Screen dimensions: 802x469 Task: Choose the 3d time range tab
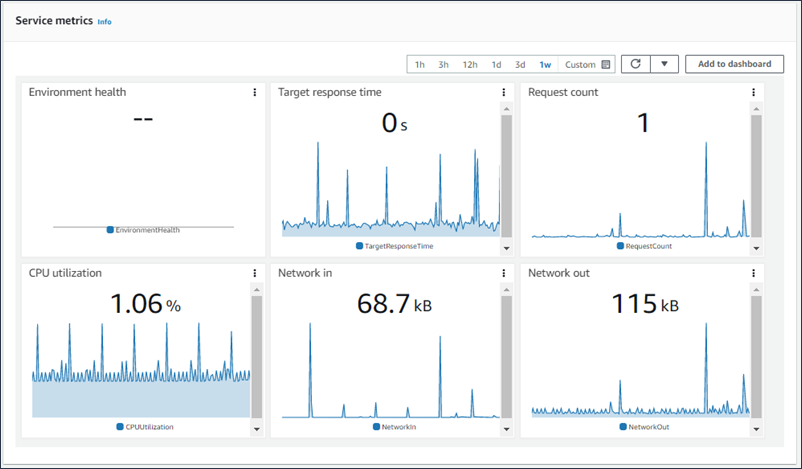520,65
